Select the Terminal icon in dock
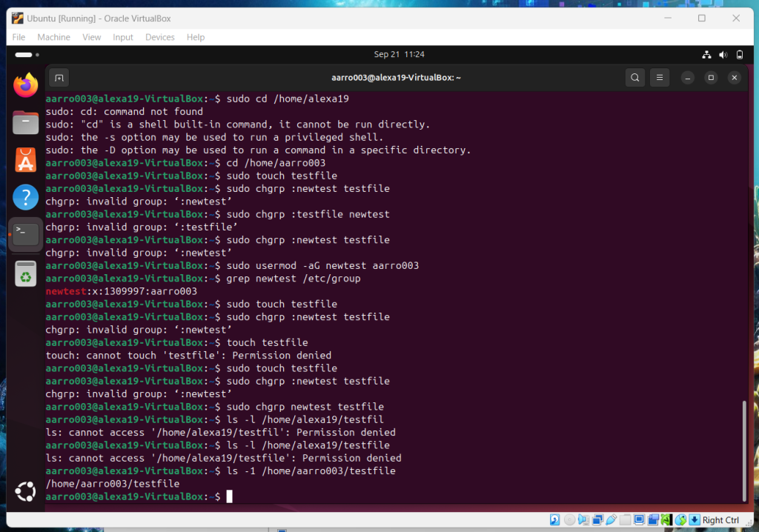This screenshot has height=532, width=759. point(26,234)
